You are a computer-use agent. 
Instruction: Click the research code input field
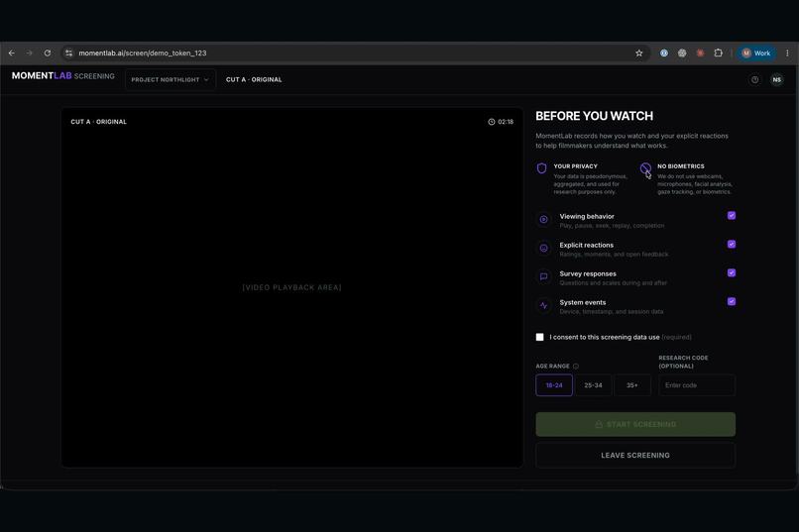(697, 384)
